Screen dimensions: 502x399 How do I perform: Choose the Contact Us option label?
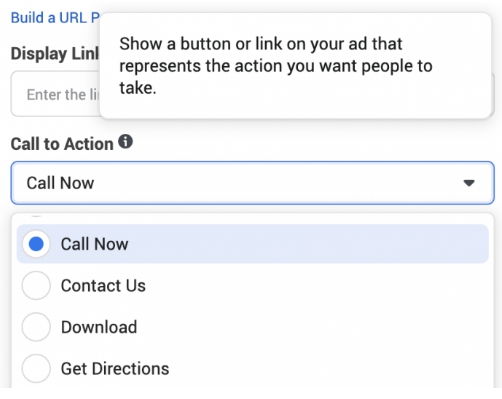click(x=103, y=286)
